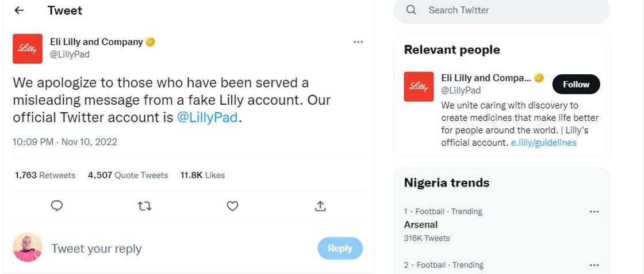Show the 11.8K Likes list
The width and height of the screenshot is (644, 274).
[202, 175]
